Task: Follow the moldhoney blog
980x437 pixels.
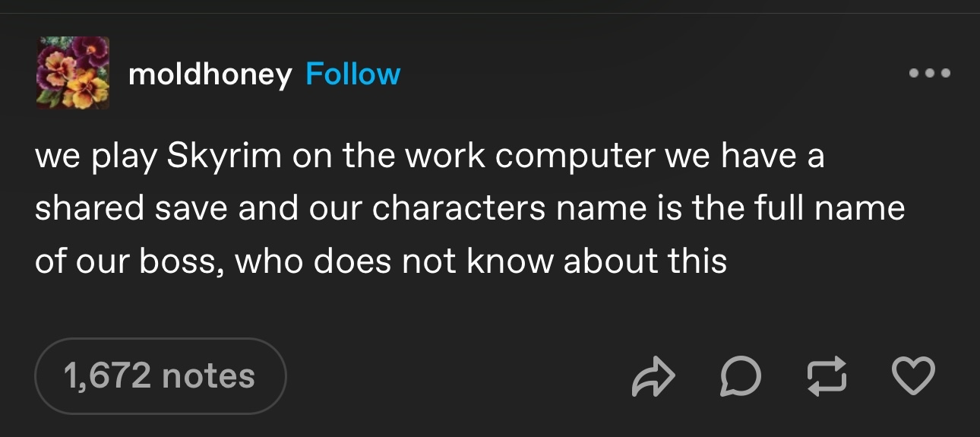Action: 352,74
